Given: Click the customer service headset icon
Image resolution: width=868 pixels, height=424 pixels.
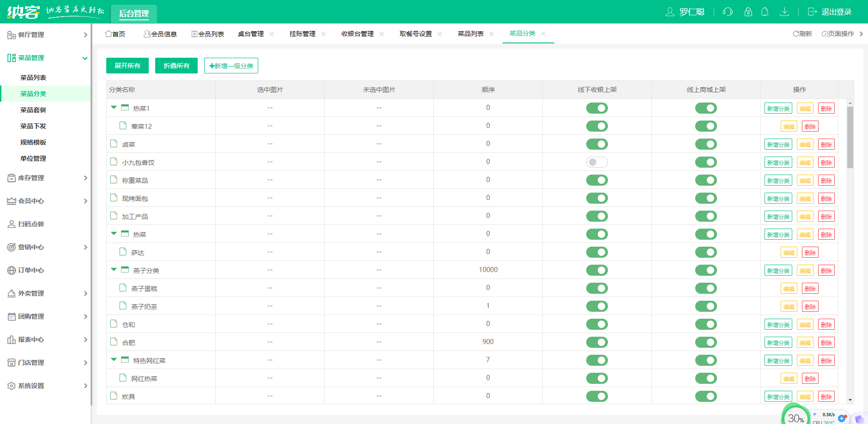Looking at the screenshot, I should point(728,12).
